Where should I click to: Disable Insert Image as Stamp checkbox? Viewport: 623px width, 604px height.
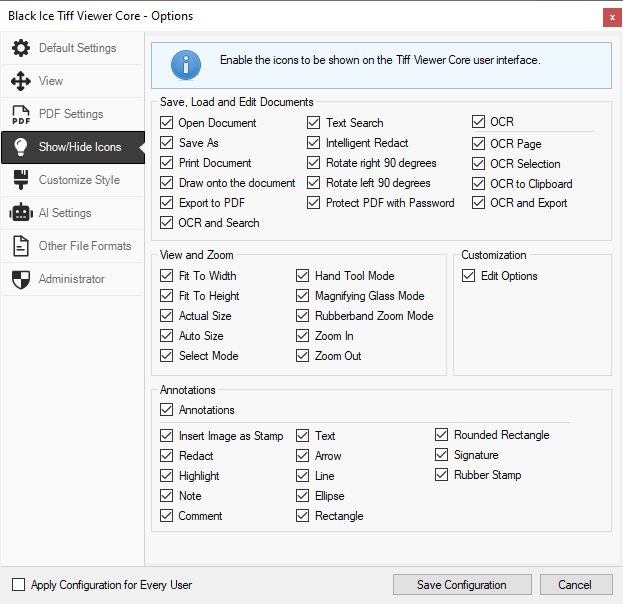point(166,436)
